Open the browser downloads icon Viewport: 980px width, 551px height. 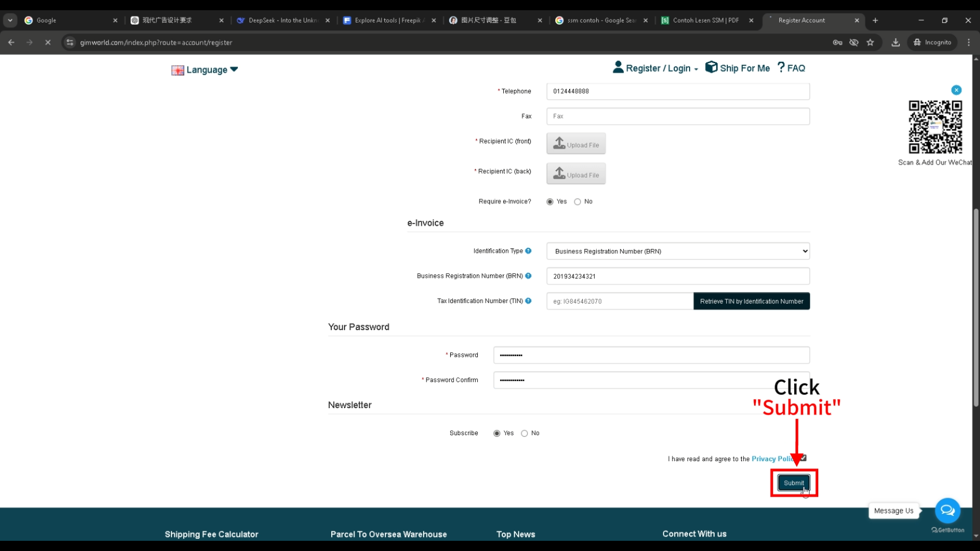tap(895, 42)
